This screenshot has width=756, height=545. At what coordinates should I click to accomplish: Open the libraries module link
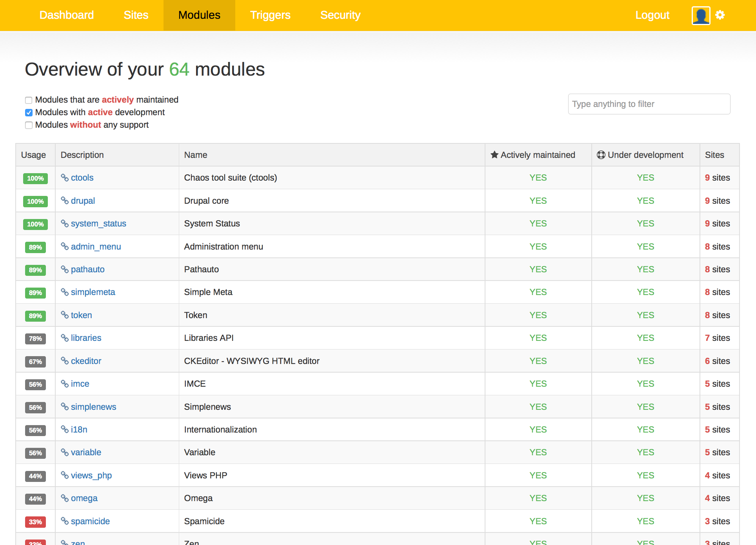pyautogui.click(x=86, y=338)
